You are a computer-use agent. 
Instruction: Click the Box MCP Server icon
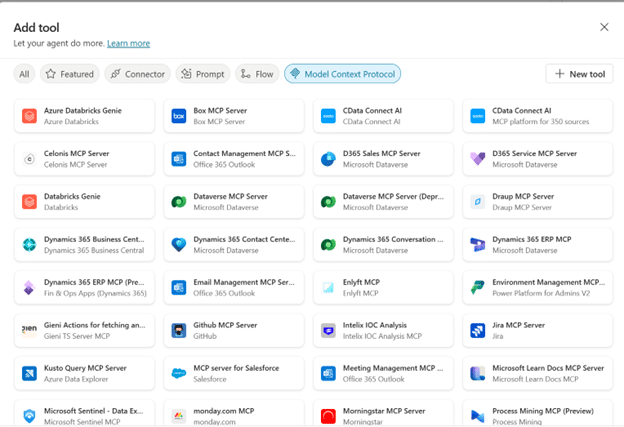[x=179, y=116]
